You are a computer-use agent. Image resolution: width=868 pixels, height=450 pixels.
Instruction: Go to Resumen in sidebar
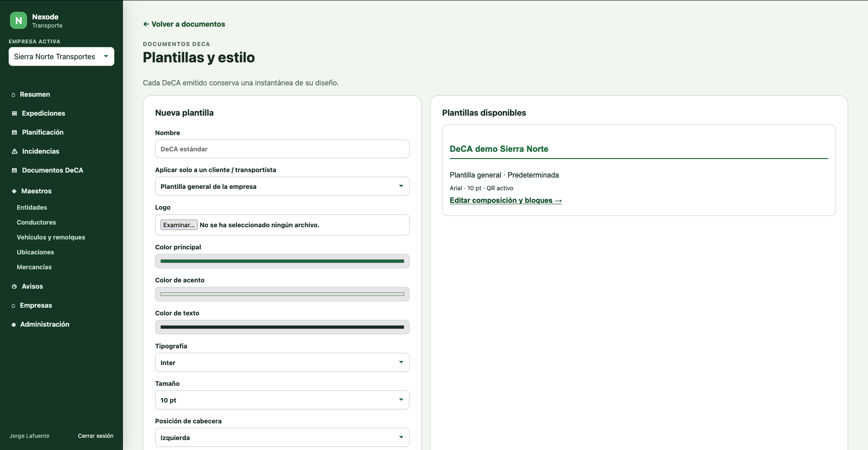(35, 94)
